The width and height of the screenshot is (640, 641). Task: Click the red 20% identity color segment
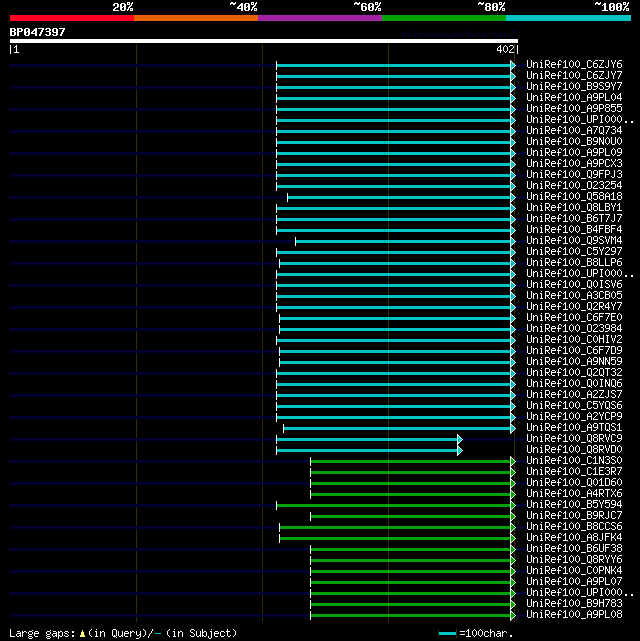tap(72, 18)
